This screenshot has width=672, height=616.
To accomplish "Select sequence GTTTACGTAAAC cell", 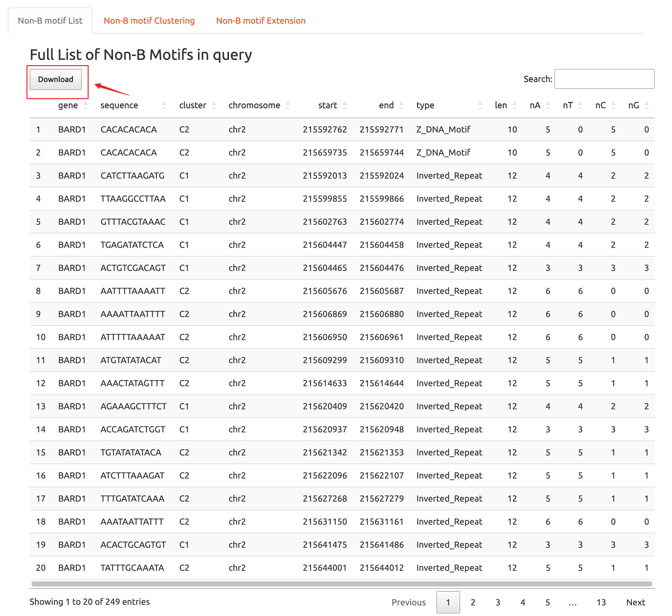I will [133, 222].
